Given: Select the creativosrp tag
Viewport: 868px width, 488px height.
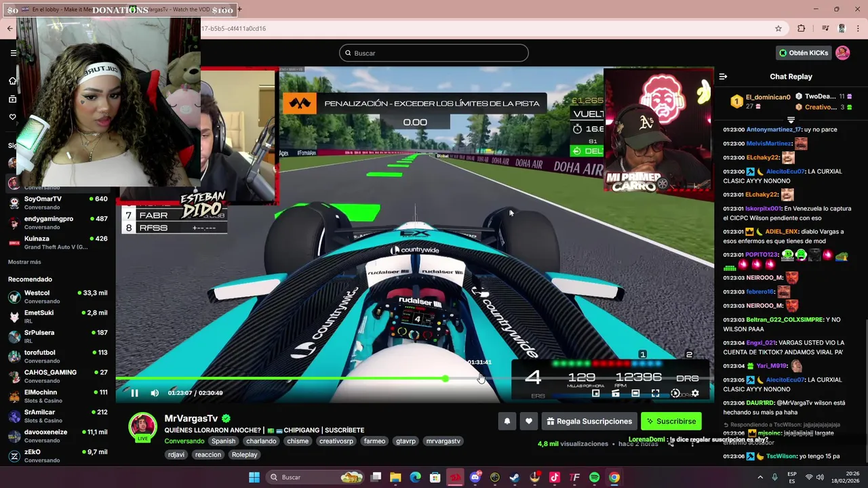Looking at the screenshot, I should [336, 441].
